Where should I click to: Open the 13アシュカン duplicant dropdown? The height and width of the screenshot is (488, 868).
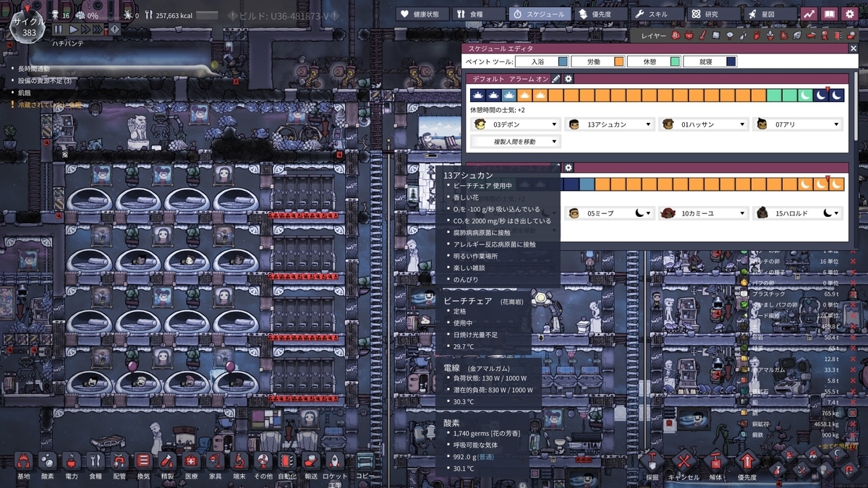(x=610, y=124)
